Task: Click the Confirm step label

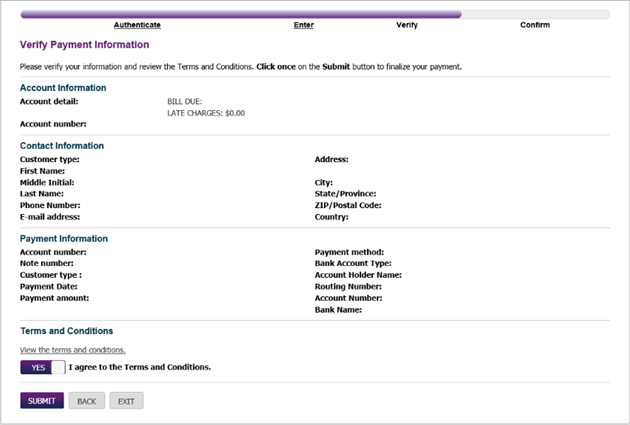Action: pyautogui.click(x=535, y=24)
